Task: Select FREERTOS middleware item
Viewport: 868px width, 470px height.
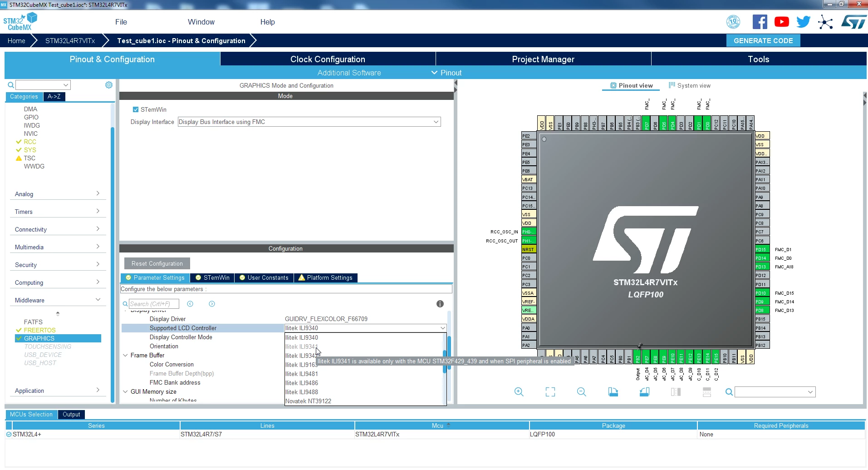Action: pyautogui.click(x=40, y=330)
